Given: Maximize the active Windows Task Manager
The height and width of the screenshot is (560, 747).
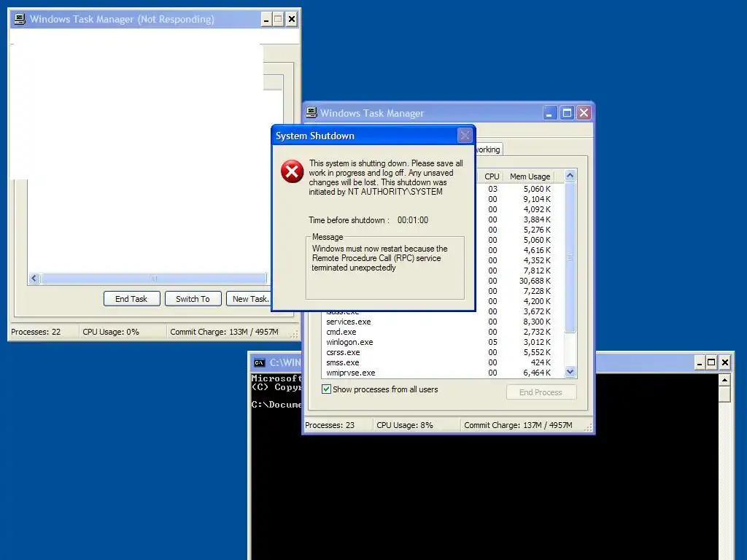Looking at the screenshot, I should pyautogui.click(x=567, y=113).
